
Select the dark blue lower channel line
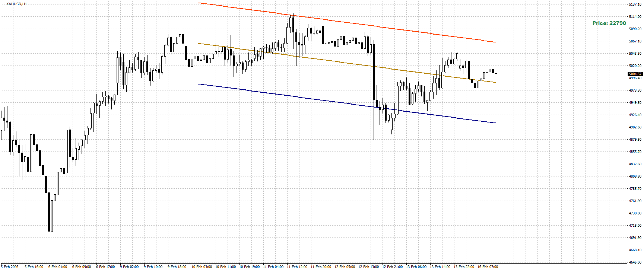pos(346,103)
